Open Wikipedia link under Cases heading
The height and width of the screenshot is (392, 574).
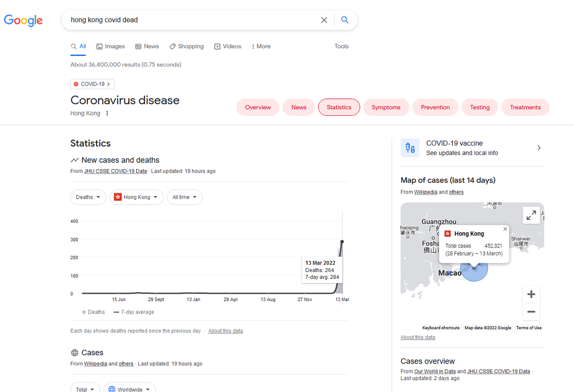tap(96, 364)
